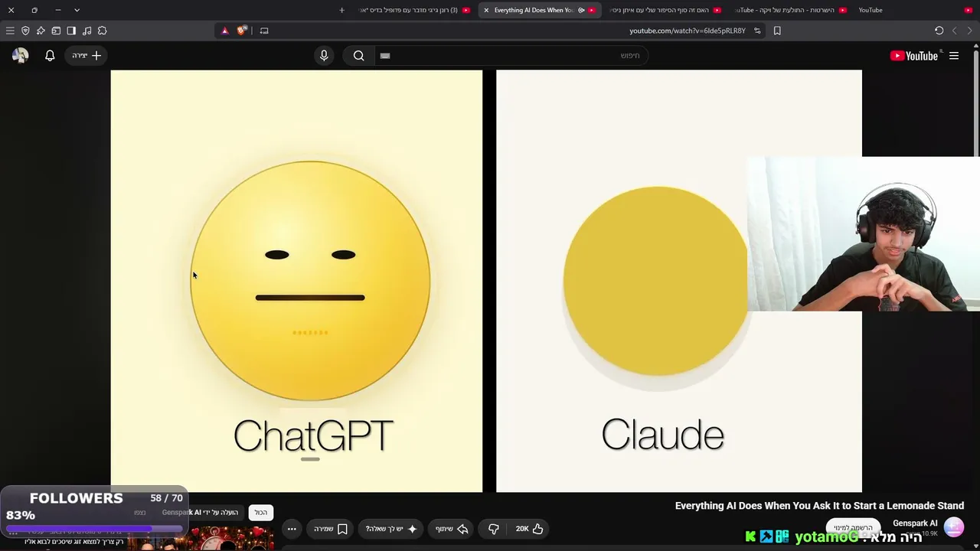Open the media control music note icon
The height and width of the screenshot is (551, 980).
tap(87, 31)
